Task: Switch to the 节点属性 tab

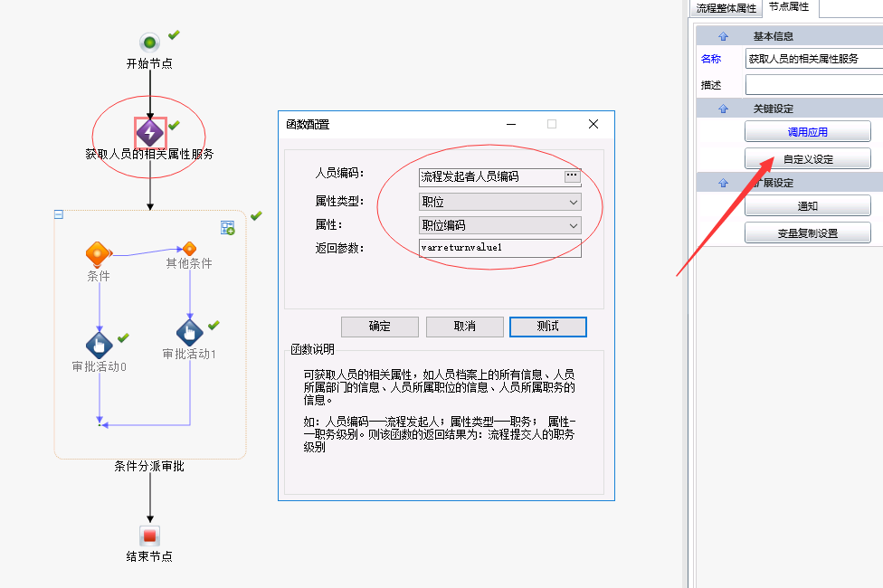Action: pyautogui.click(x=789, y=6)
